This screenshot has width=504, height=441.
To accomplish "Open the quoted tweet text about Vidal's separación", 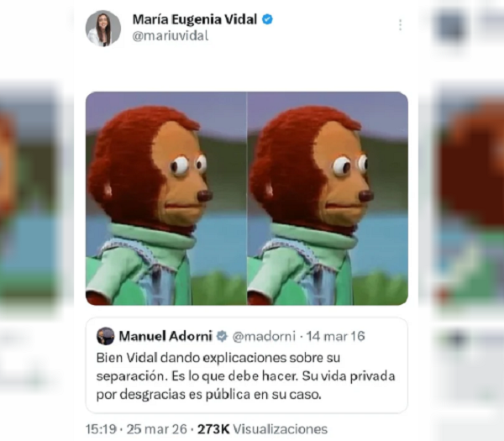I will tap(245, 376).
